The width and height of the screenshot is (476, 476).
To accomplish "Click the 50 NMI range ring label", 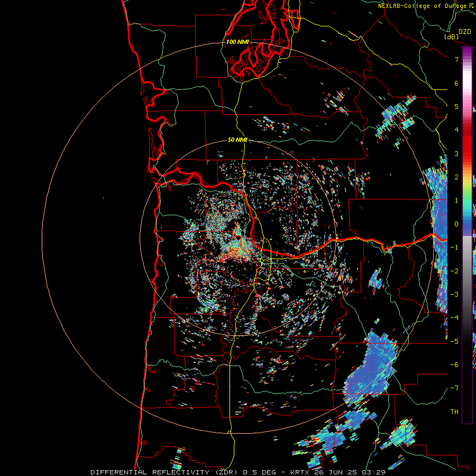I will click(x=237, y=140).
